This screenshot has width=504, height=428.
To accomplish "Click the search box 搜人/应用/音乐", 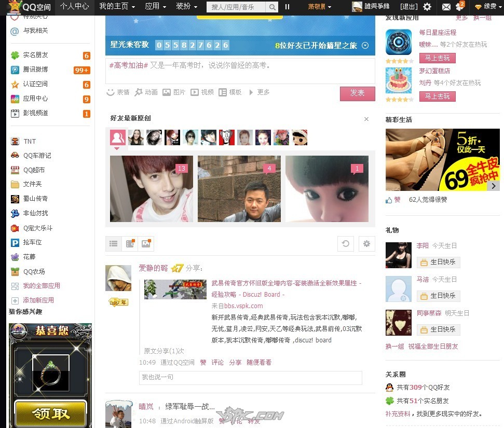I will (236, 7).
